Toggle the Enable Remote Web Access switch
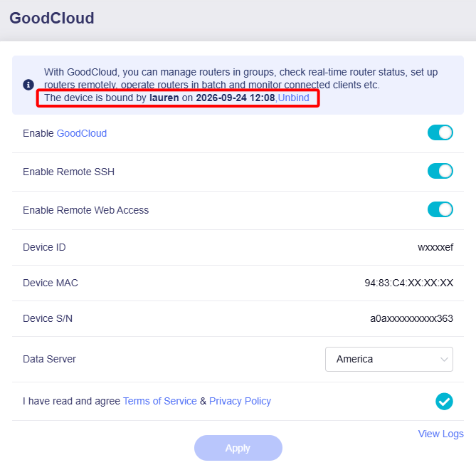Screen dimensions: 476x470 [x=440, y=209]
